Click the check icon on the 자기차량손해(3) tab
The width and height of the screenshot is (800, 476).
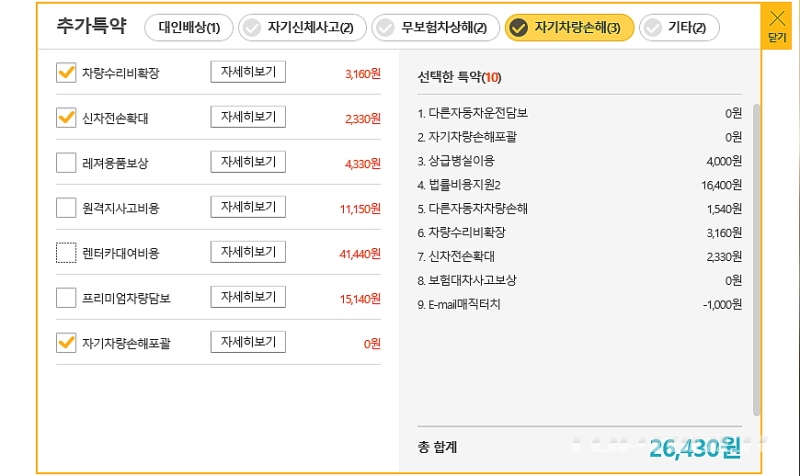tap(519, 28)
